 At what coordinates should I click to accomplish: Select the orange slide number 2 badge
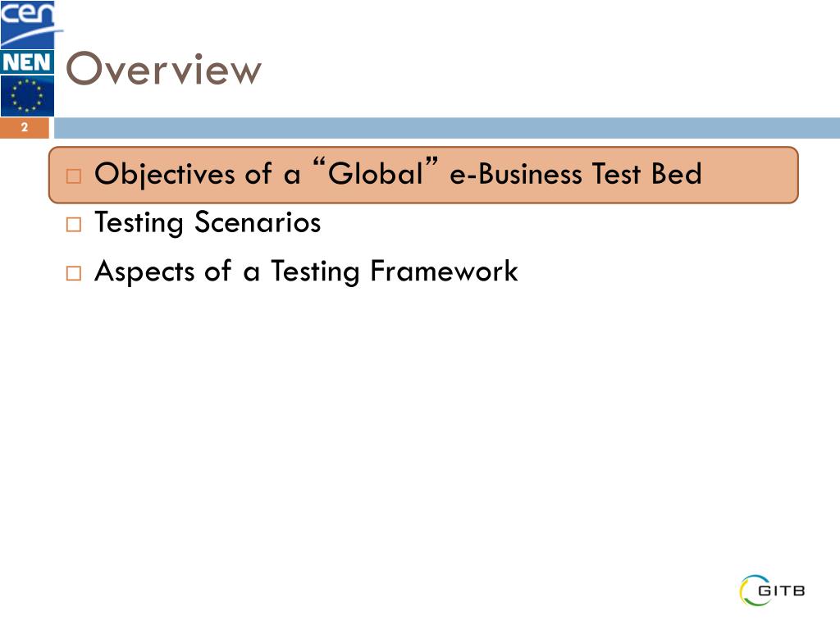[24, 128]
